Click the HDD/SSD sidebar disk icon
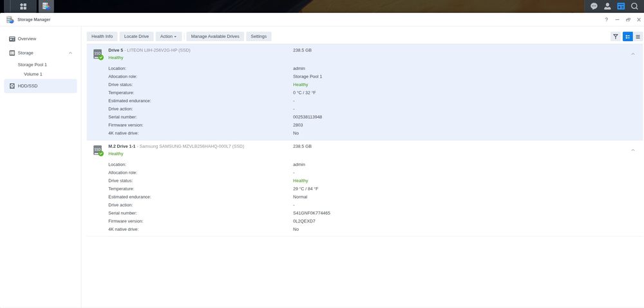This screenshot has width=644, height=308. (12, 86)
